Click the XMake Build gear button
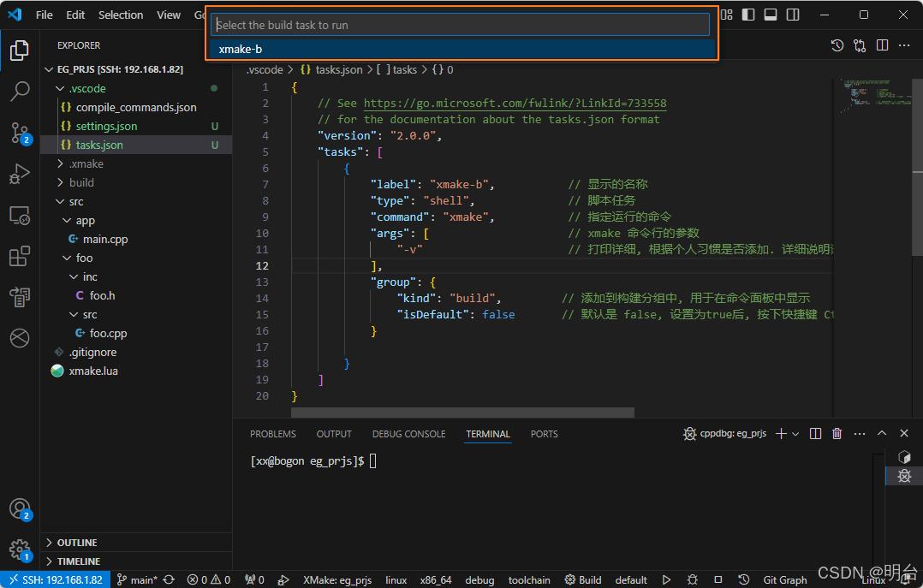923x588 pixels. [x=583, y=579]
